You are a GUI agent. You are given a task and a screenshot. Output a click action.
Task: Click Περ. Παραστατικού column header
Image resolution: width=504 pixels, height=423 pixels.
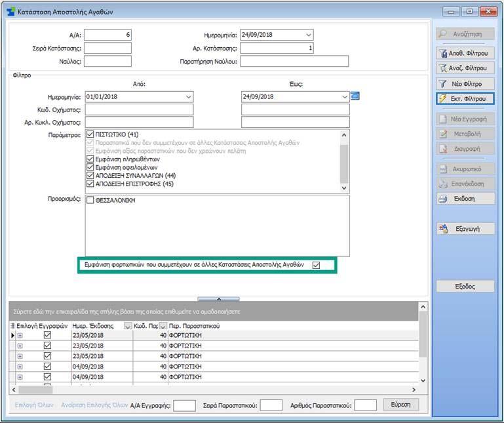click(194, 326)
